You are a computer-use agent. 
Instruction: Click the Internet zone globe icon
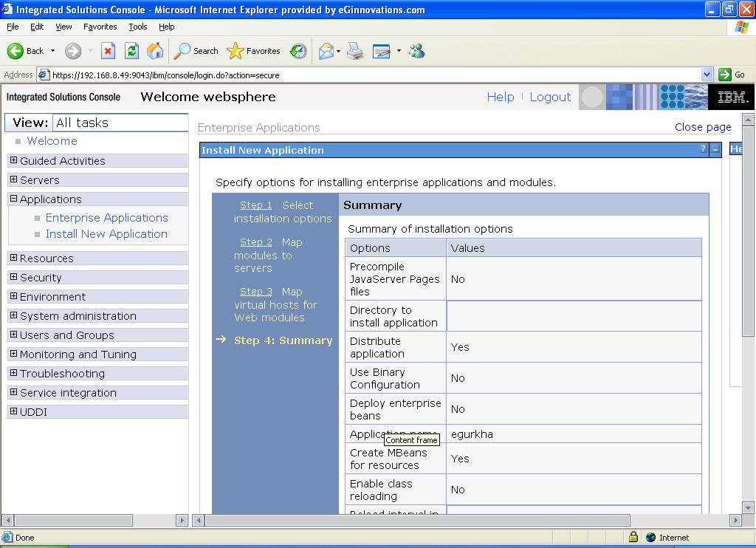[x=651, y=537]
